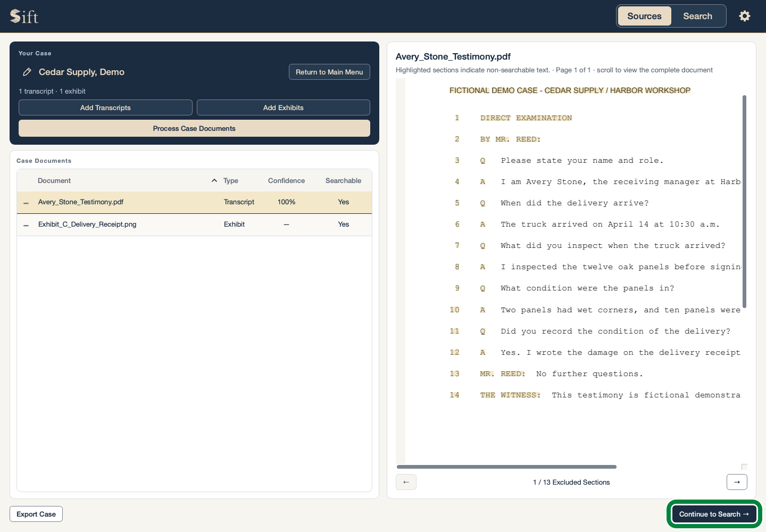Switch to the Sources tab
Screen dimensions: 766x532
tap(644, 16)
